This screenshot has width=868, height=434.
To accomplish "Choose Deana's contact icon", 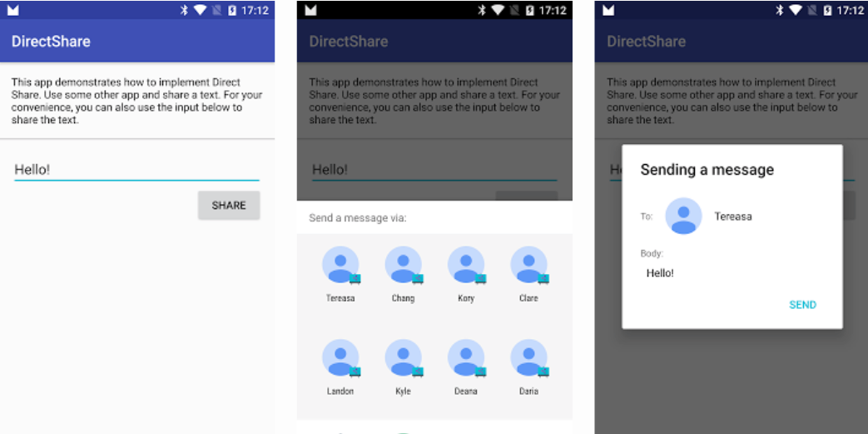I will tap(466, 358).
